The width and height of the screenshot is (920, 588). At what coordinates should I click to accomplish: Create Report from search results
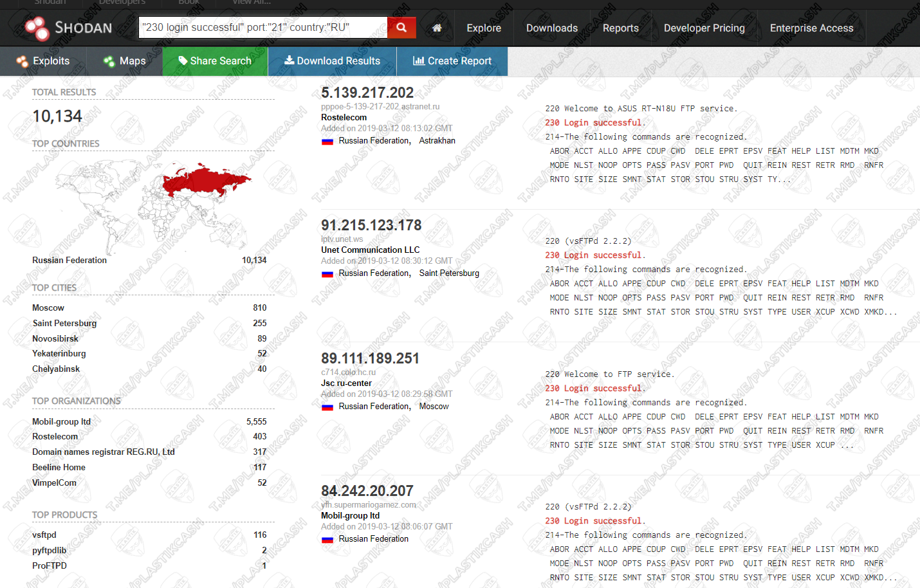tap(452, 61)
